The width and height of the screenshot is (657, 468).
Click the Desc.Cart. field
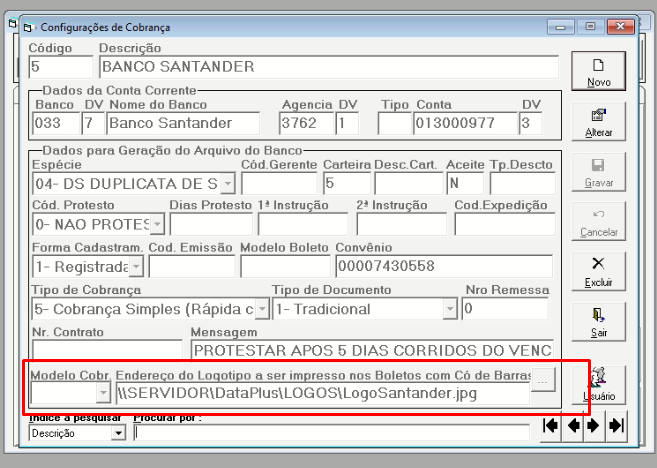point(409,184)
